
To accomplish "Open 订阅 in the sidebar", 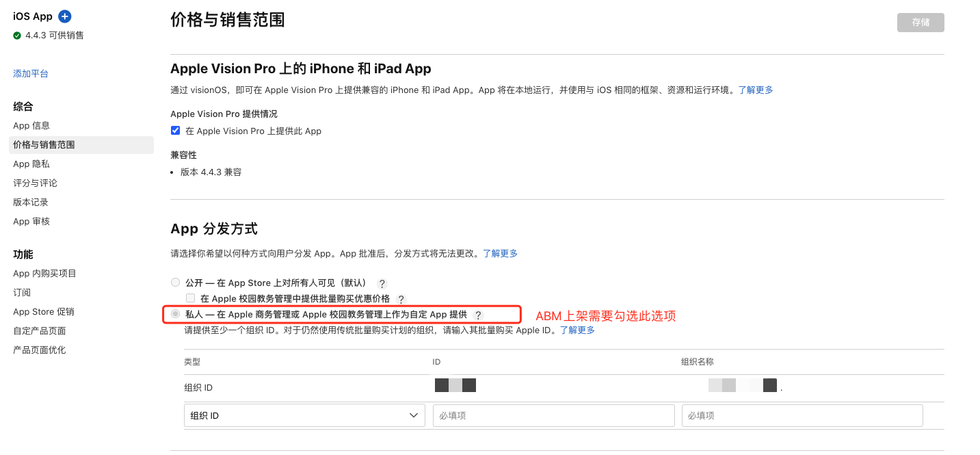I will [x=22, y=293].
